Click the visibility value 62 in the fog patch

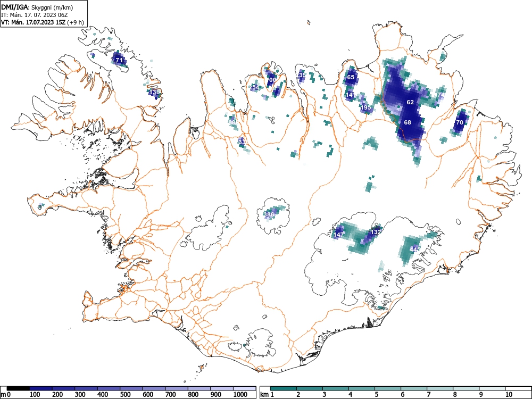(410, 102)
